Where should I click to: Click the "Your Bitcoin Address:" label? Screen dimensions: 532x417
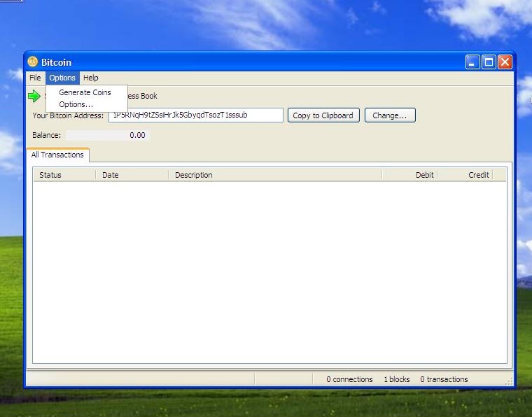click(68, 115)
